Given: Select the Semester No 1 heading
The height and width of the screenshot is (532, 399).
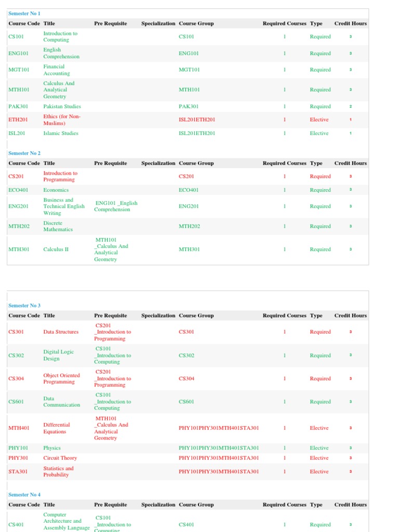Looking at the screenshot, I should [24, 14].
